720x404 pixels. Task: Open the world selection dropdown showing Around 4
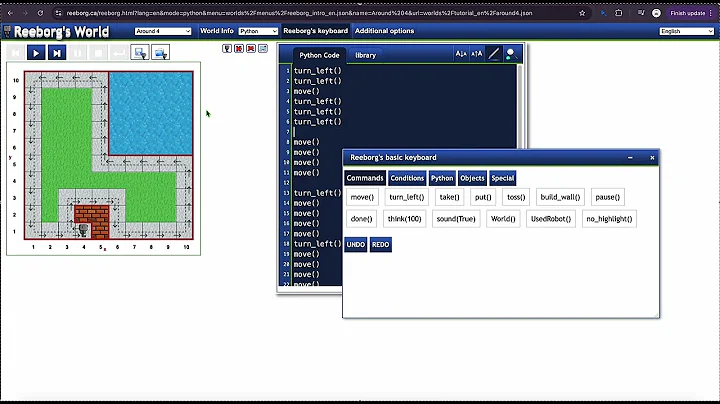coord(163,31)
